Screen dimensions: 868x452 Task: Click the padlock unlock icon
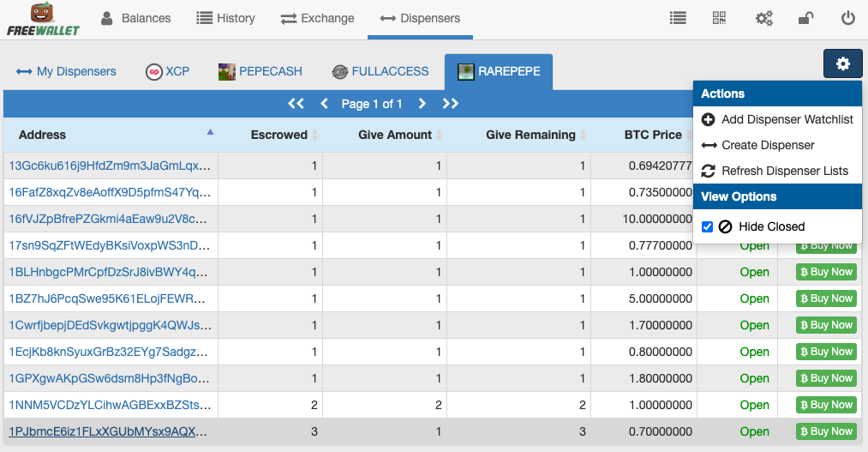click(x=805, y=18)
